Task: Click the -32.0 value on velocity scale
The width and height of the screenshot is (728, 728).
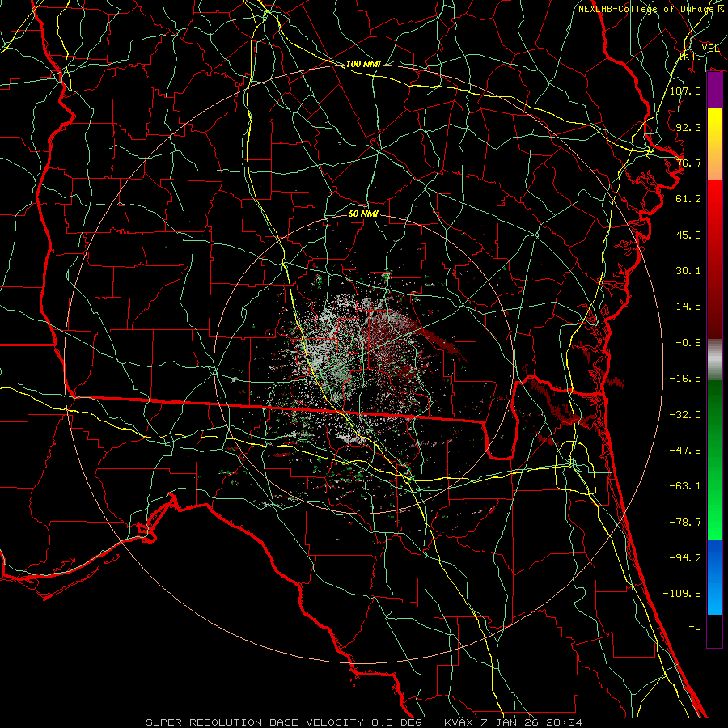Action: point(685,415)
